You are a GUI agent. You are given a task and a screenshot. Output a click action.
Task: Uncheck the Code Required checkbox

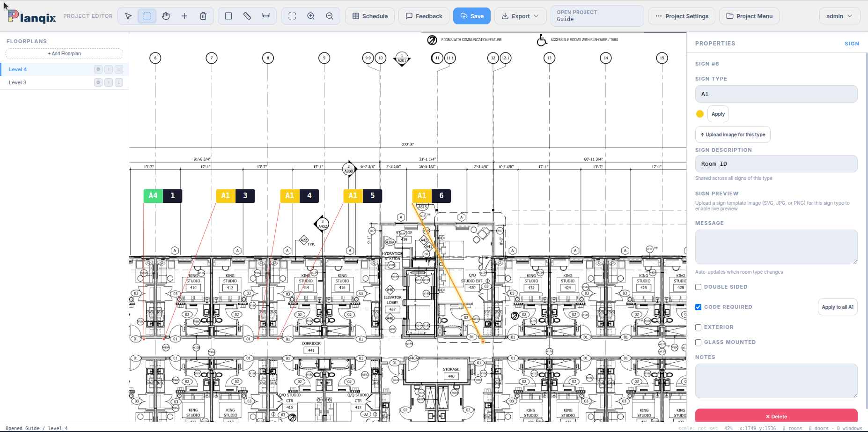point(698,307)
